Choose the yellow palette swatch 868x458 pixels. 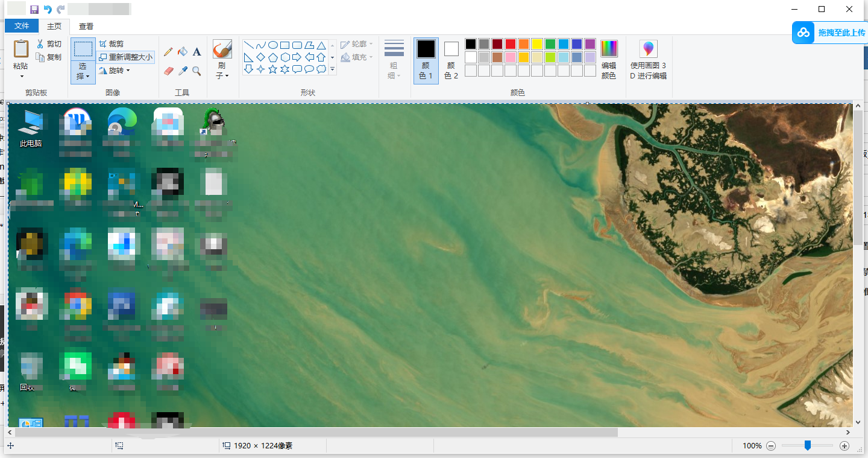point(537,44)
